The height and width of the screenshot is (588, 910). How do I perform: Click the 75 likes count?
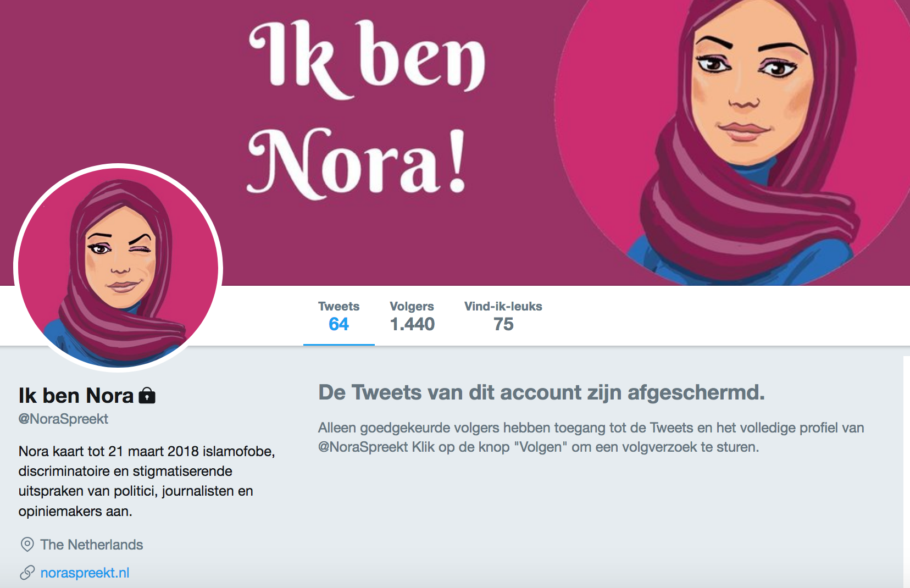pos(503,324)
